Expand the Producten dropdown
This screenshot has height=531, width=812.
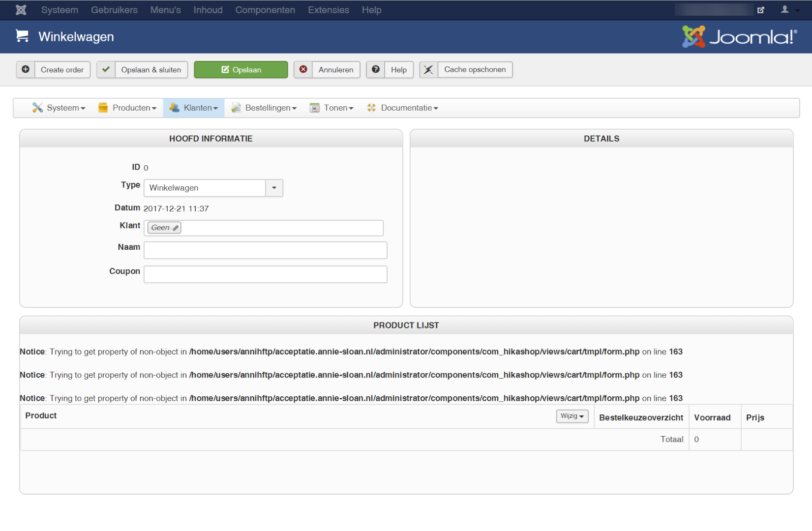[x=127, y=108]
